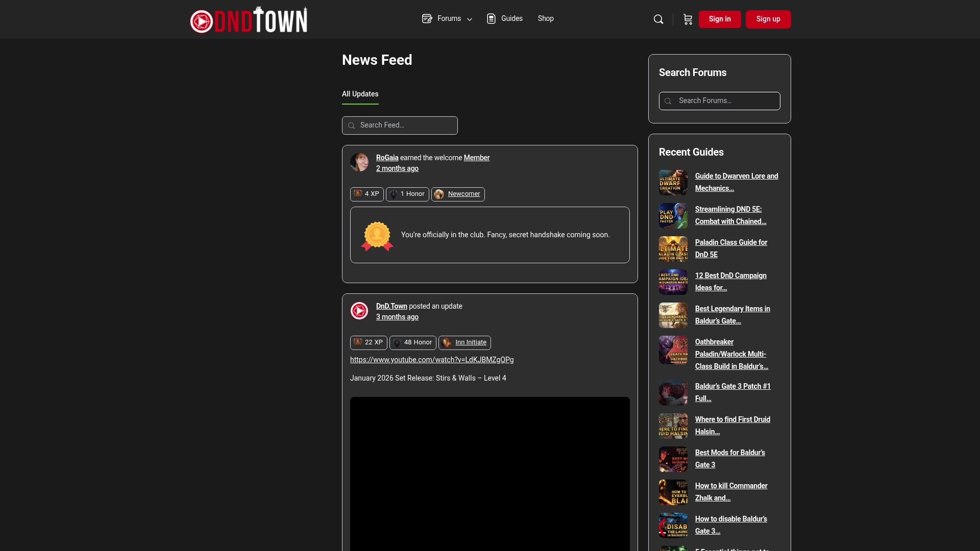Click the gold member medal icon

(x=377, y=236)
